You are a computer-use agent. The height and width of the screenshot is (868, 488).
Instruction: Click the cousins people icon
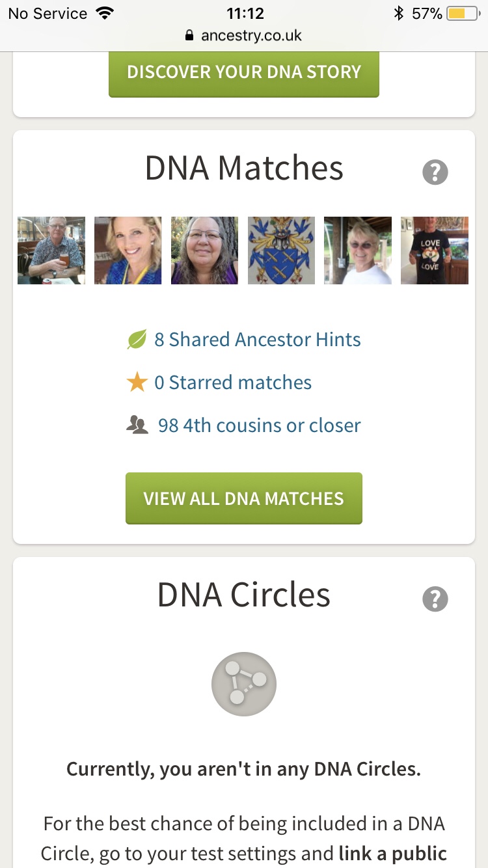tap(137, 426)
